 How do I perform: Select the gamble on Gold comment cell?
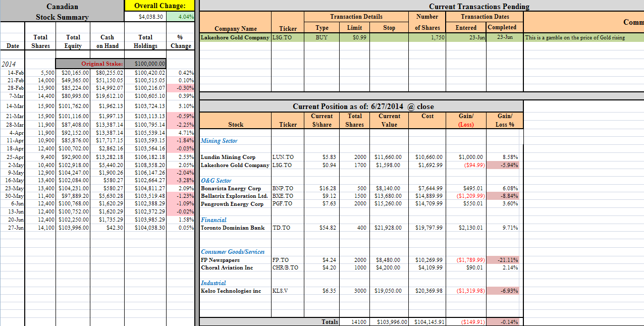[x=574, y=38]
